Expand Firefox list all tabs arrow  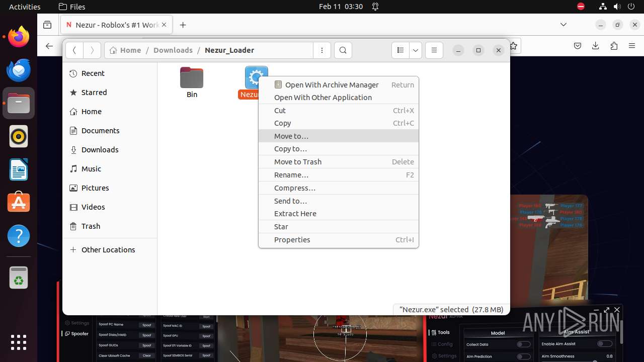point(563,25)
